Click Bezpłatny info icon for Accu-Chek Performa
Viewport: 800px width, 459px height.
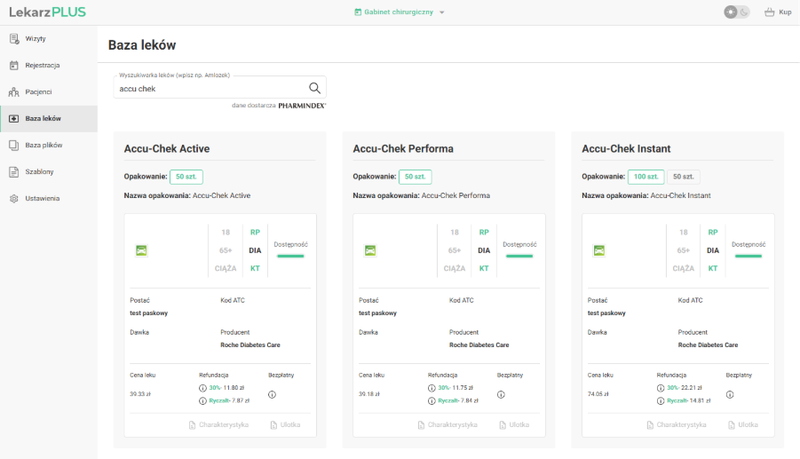coord(501,395)
